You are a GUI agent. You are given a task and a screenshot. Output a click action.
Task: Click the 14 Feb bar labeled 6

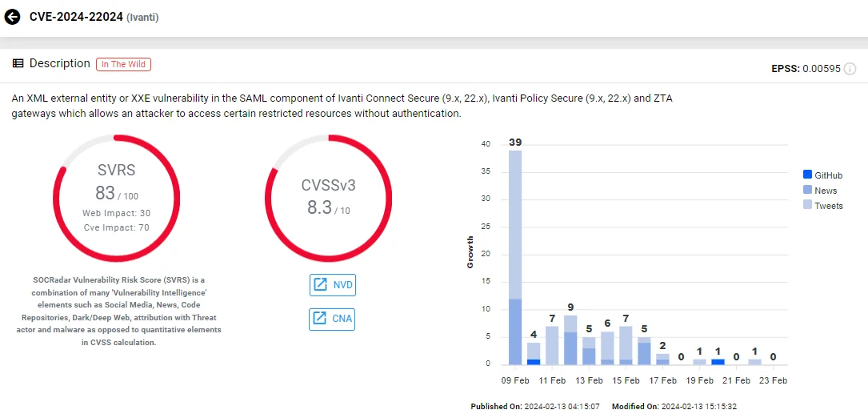[607, 348]
